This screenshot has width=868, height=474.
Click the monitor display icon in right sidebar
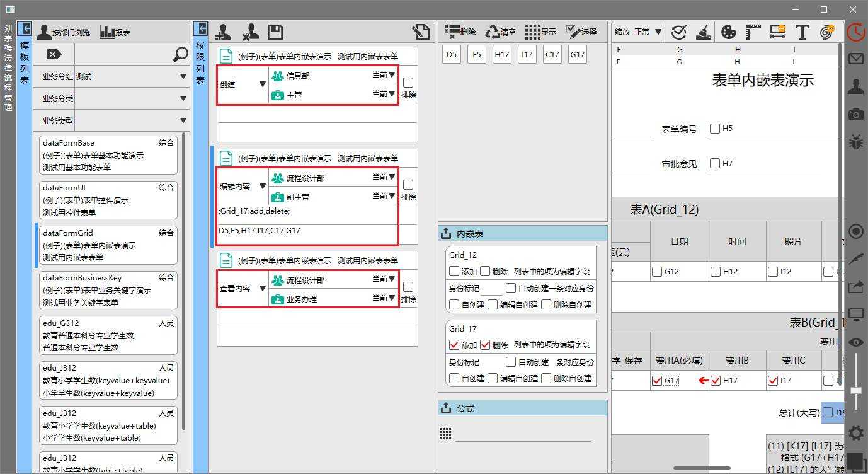coord(855,314)
